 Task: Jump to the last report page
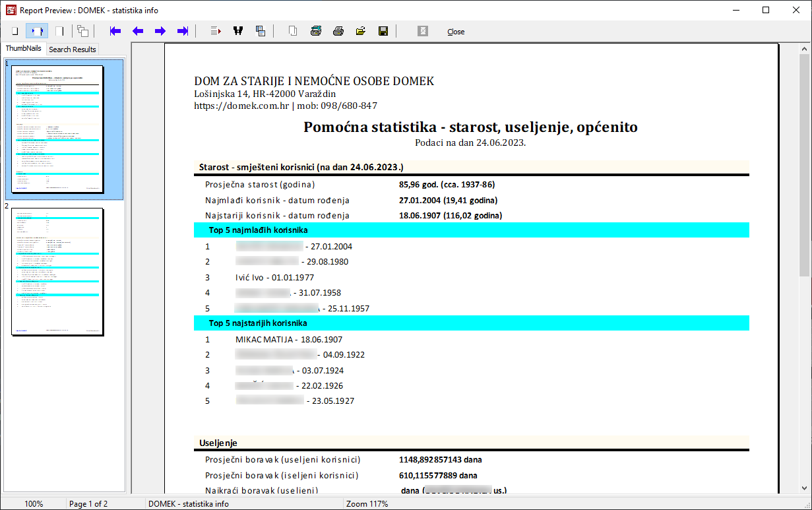click(x=183, y=31)
